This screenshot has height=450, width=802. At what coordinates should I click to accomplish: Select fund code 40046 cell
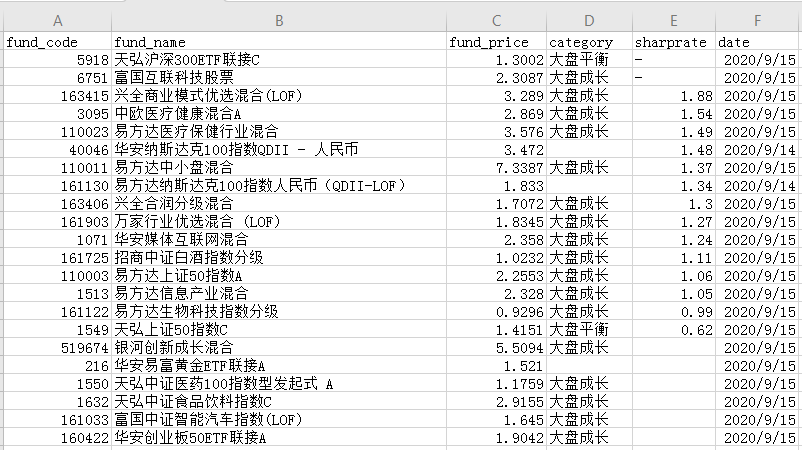point(57,149)
